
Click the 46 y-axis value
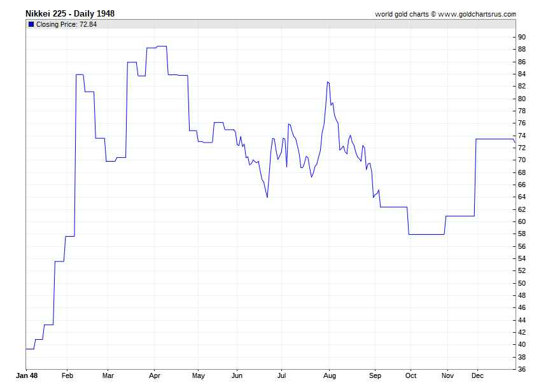522,308
